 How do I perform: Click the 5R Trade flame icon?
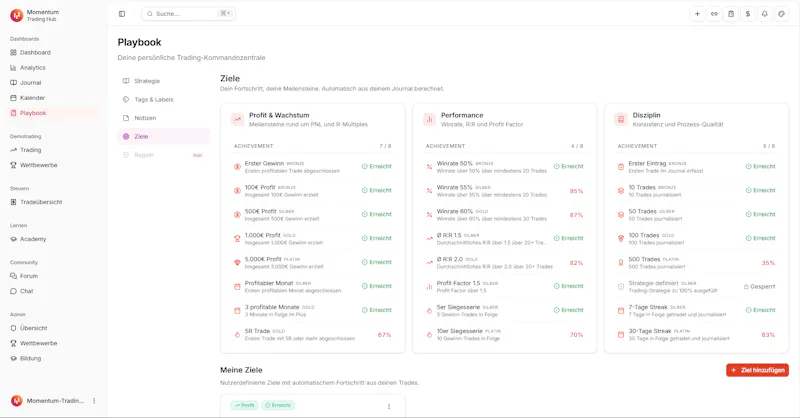click(x=237, y=335)
